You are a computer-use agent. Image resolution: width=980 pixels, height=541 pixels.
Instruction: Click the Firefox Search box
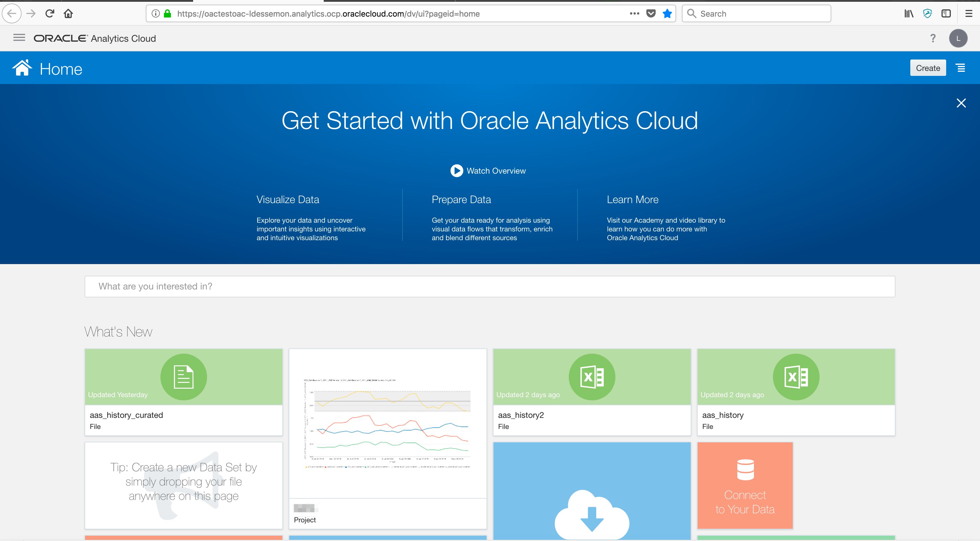tap(756, 14)
